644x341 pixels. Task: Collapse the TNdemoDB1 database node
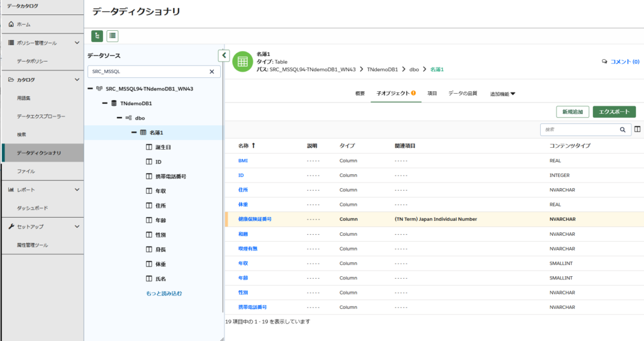(x=104, y=103)
